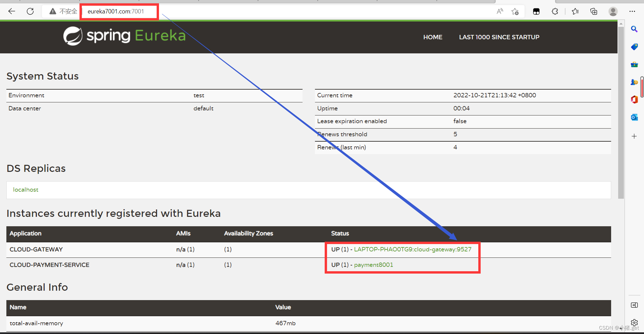
Task: Open the sidebar Microsoft 365 icon
Action: point(634,100)
